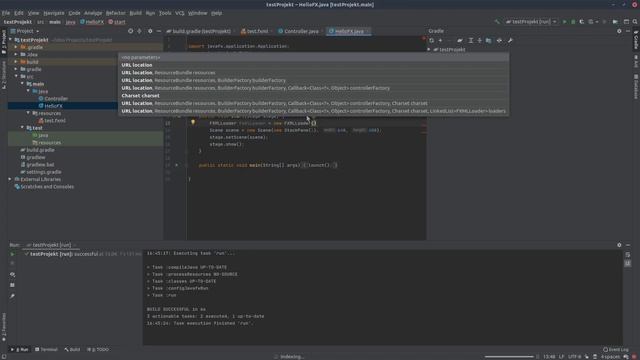
Task: Expand the .gradle folder
Action: (16, 47)
